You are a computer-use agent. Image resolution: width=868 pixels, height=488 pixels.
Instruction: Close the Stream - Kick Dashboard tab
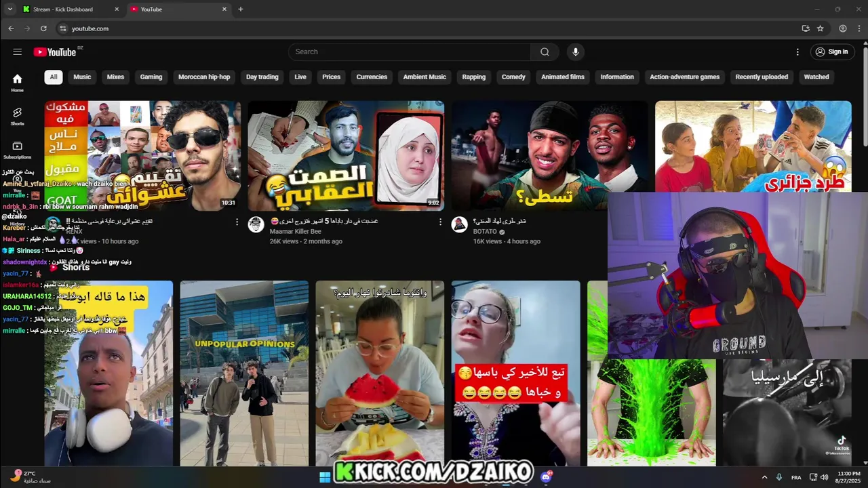117,9
